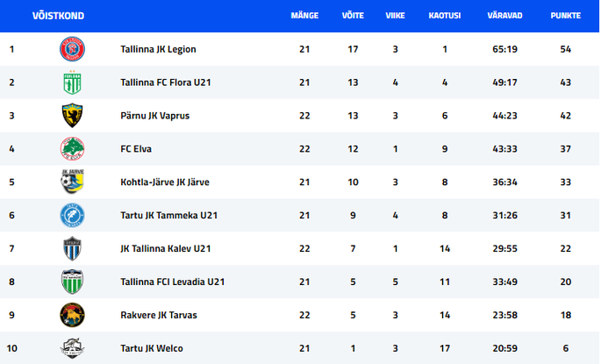This screenshot has height=364, width=601.
Task: Click the Tartu JK Tammeka U21 badge
Action: click(x=72, y=215)
